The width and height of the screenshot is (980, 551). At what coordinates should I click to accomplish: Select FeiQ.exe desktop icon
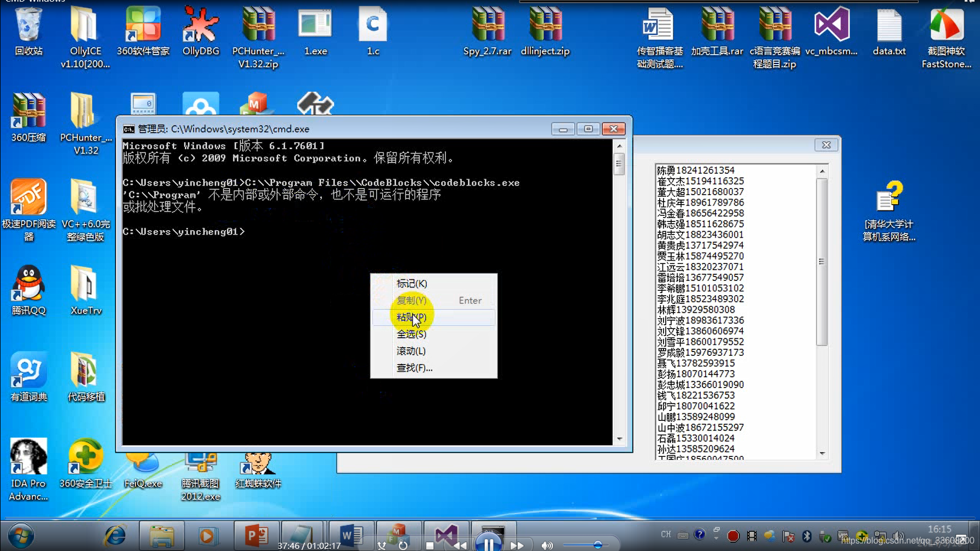pos(143,470)
